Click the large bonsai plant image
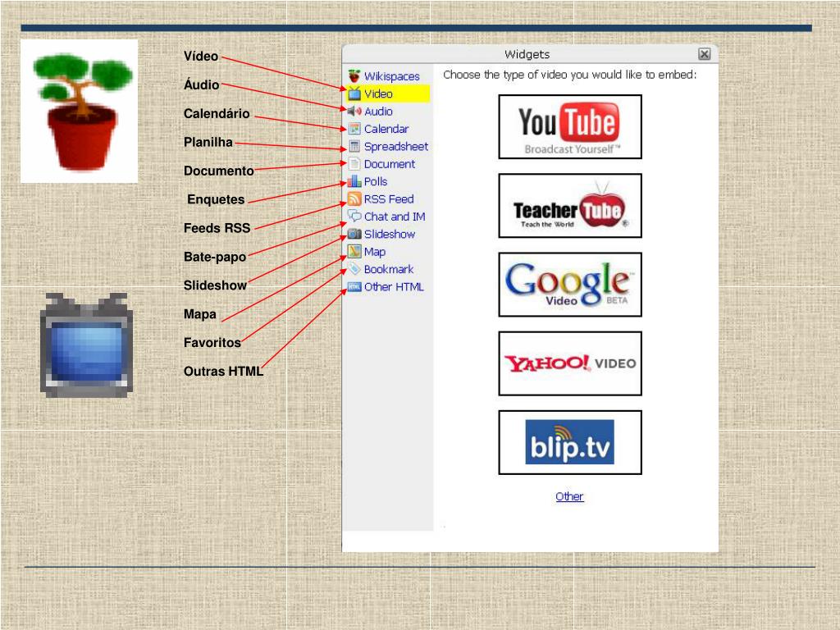 [x=80, y=112]
